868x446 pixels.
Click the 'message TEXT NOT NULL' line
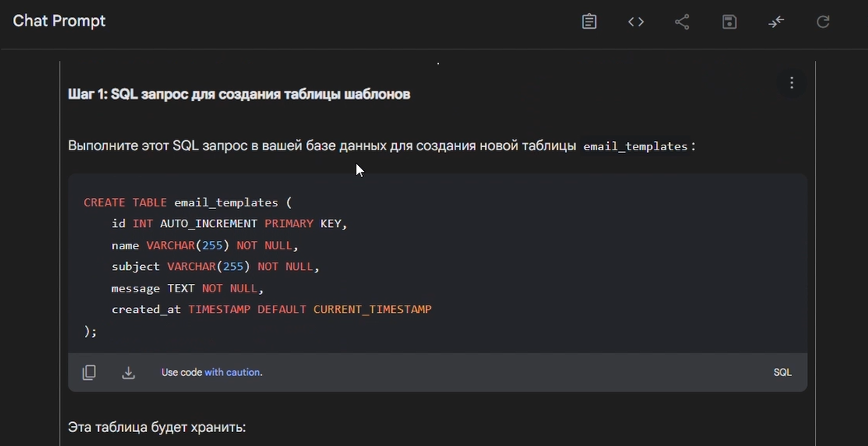point(187,288)
